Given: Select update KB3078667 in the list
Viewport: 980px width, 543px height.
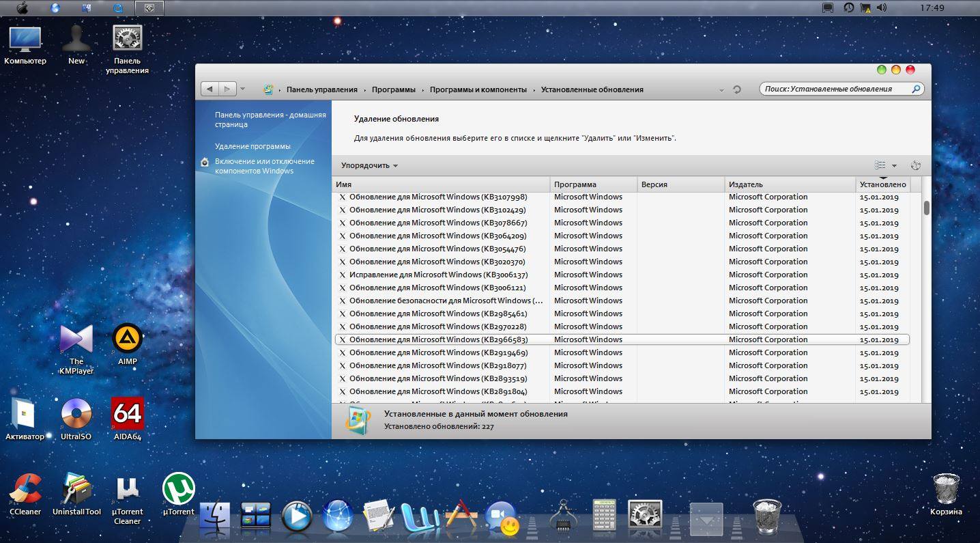Looking at the screenshot, I should tap(622, 223).
